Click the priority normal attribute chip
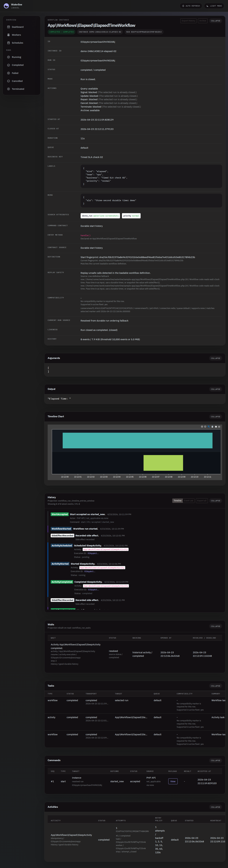228x868 pixels. [131, 216]
